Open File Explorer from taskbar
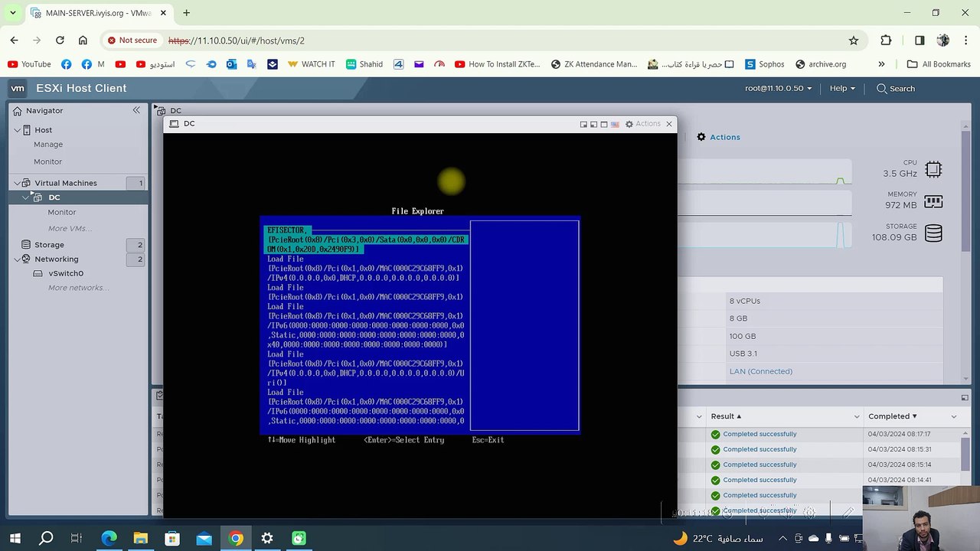The width and height of the screenshot is (980, 551). tap(141, 539)
